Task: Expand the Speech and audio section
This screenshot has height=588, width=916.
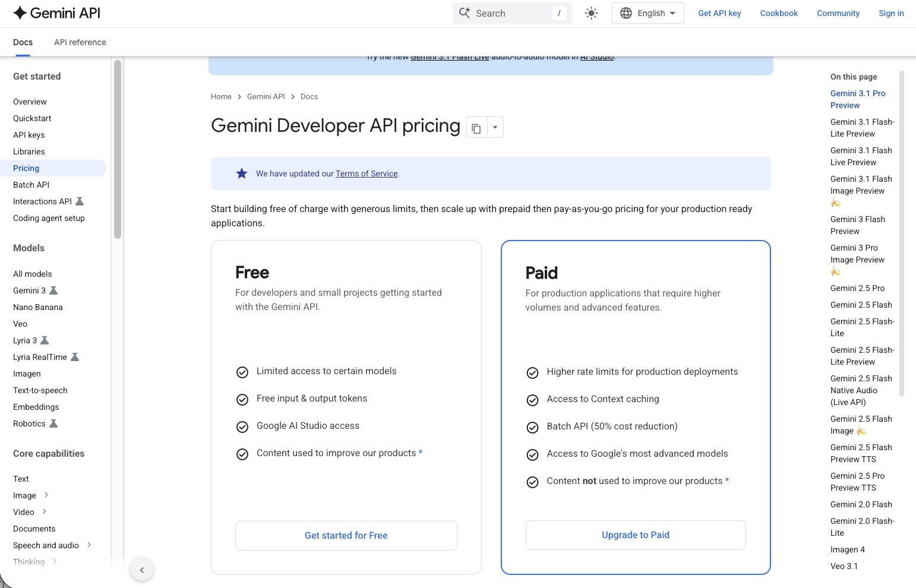Action: coord(89,545)
